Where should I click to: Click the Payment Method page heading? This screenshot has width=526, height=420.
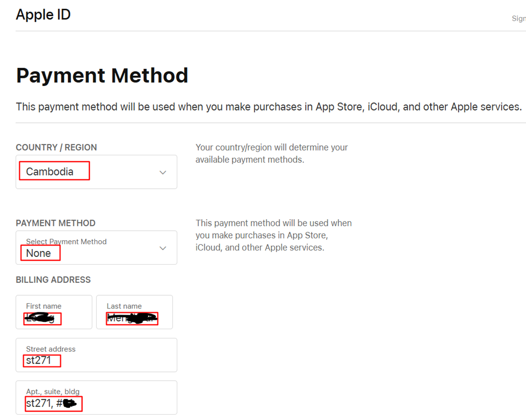(102, 75)
